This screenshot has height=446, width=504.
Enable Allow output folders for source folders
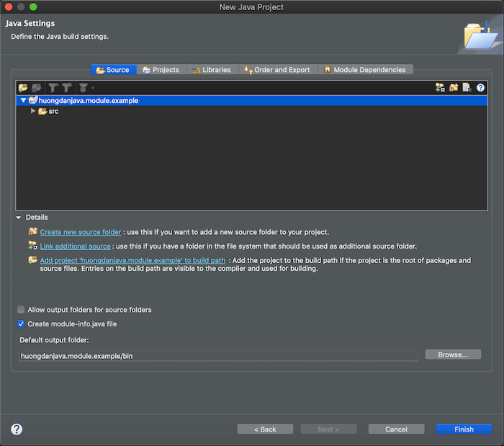click(x=21, y=310)
